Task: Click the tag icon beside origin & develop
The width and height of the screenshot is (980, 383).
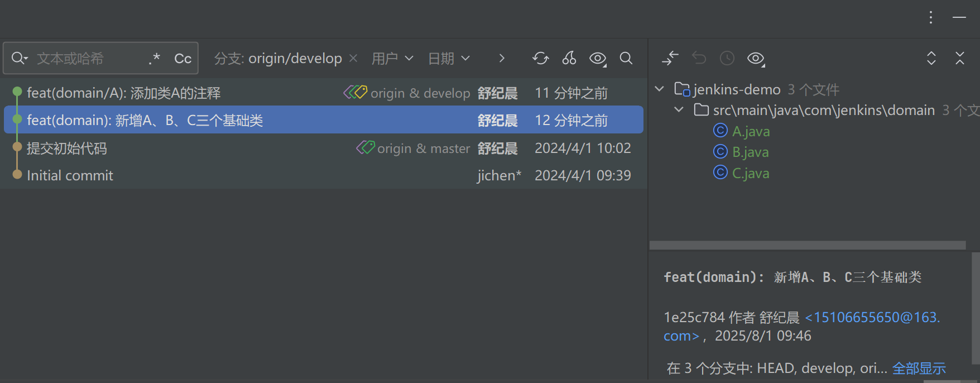Action: pyautogui.click(x=356, y=92)
